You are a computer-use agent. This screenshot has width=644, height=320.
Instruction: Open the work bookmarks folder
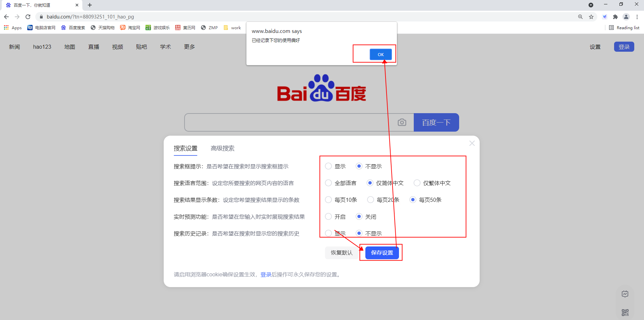tap(232, 28)
